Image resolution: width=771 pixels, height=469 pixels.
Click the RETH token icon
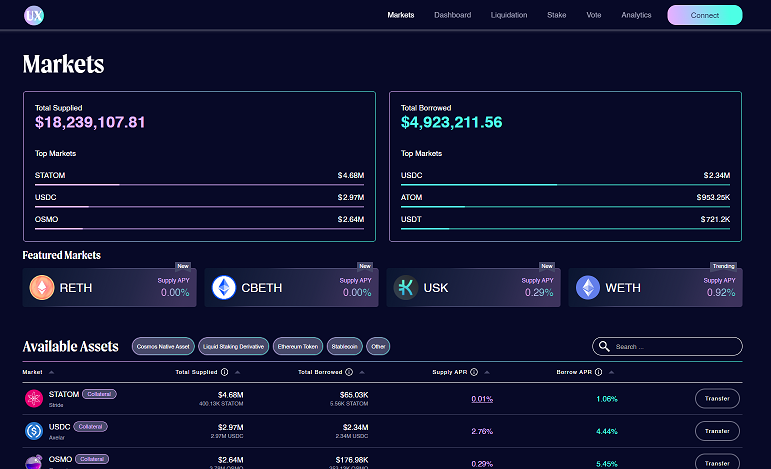click(42, 288)
